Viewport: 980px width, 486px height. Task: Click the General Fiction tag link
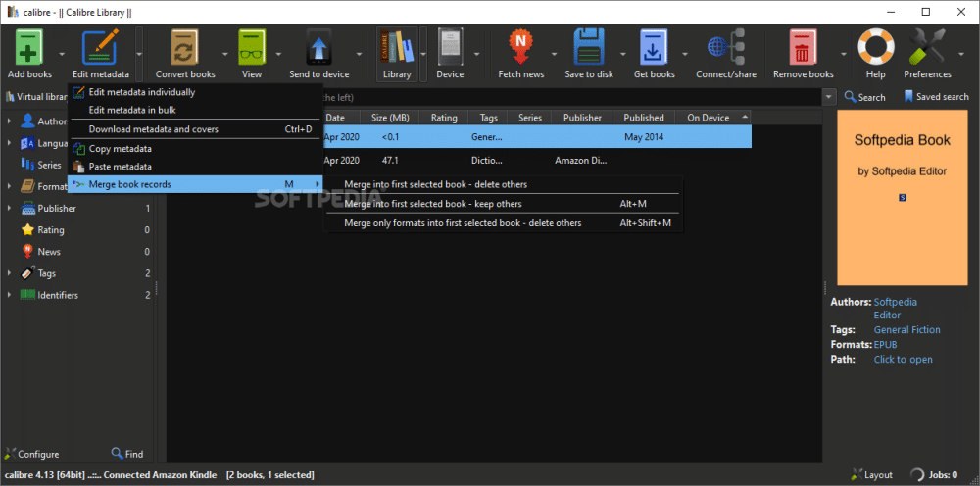click(906, 330)
